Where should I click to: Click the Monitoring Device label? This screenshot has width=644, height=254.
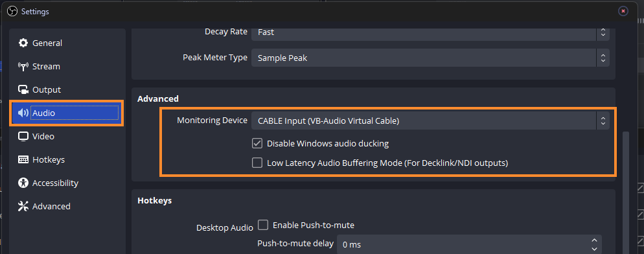coord(213,121)
